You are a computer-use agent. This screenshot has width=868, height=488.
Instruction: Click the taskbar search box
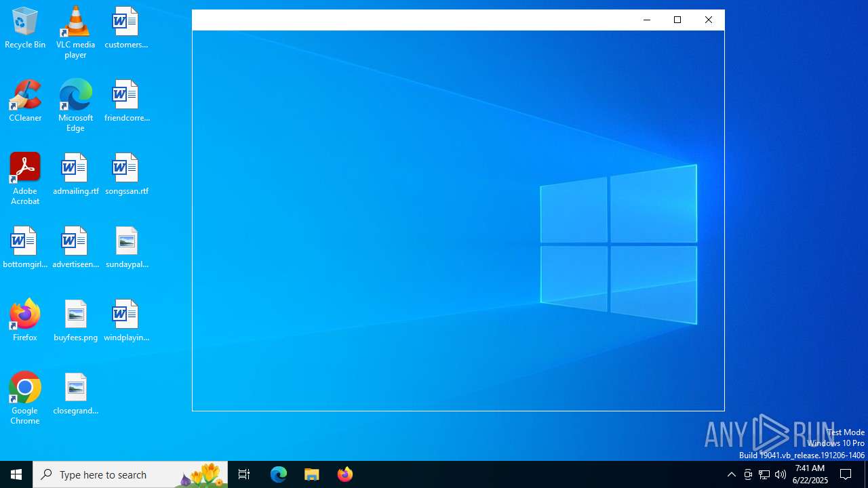point(130,474)
